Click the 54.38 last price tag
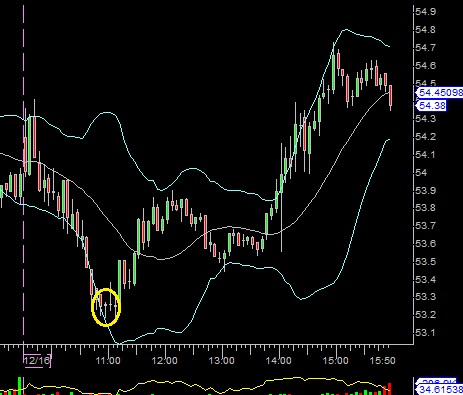The image size is (463, 395). [x=432, y=106]
